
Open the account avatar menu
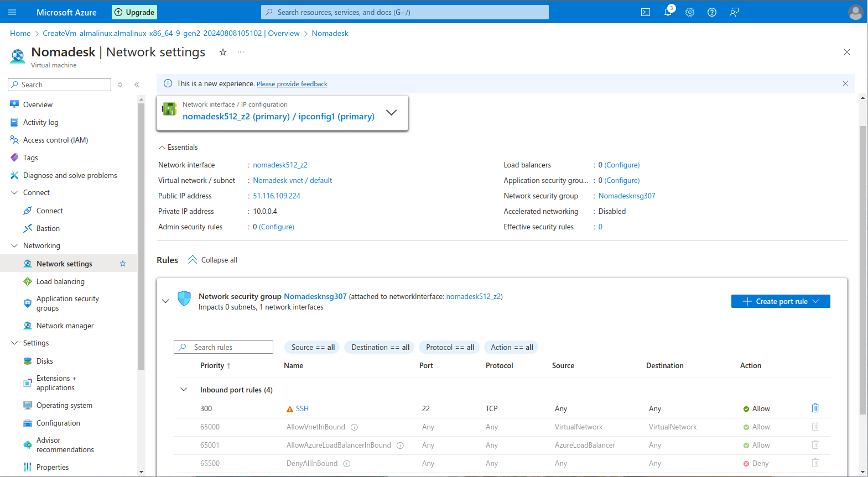[x=855, y=12]
